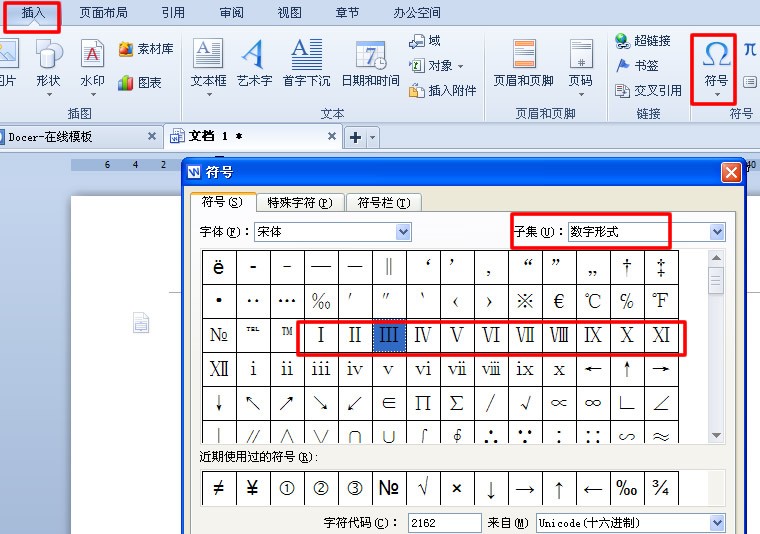This screenshot has height=534, width=760.
Task: Open the 素材库 material library
Action: [x=146, y=49]
